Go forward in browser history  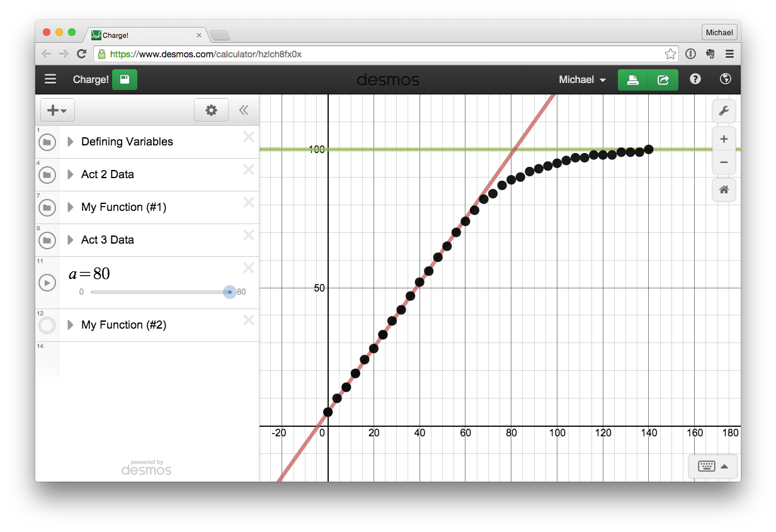[64, 54]
